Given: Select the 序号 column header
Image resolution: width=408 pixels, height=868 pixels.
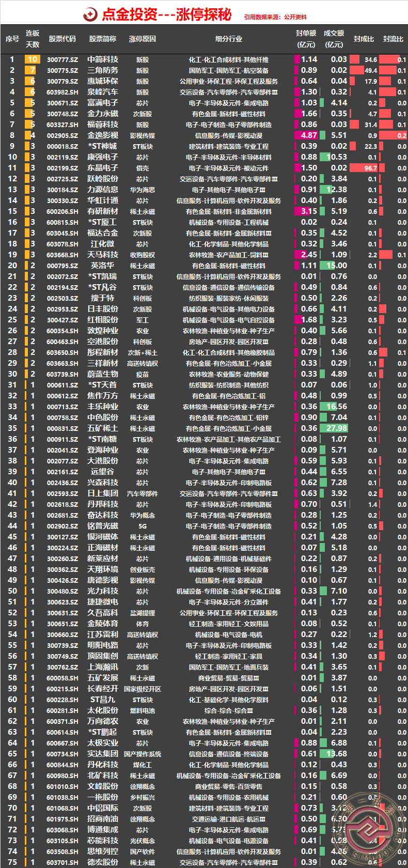Looking at the screenshot, I should pos(12,39).
